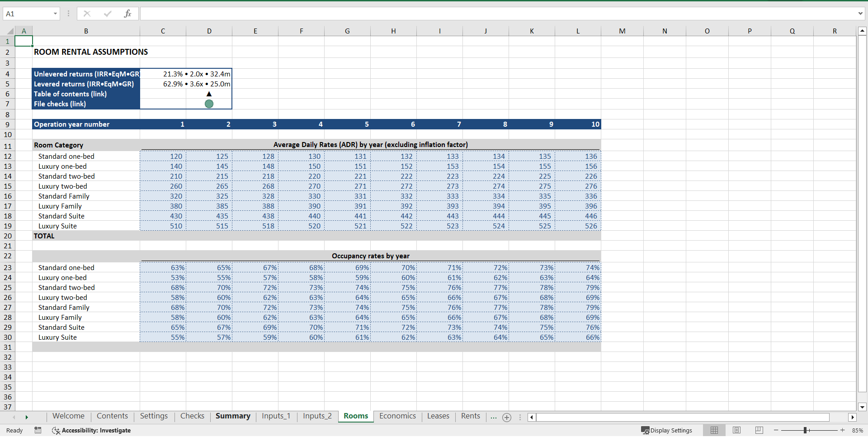Click vertical scrollbar up arrow
Viewport: 868px width, 437px height.
[x=862, y=31]
